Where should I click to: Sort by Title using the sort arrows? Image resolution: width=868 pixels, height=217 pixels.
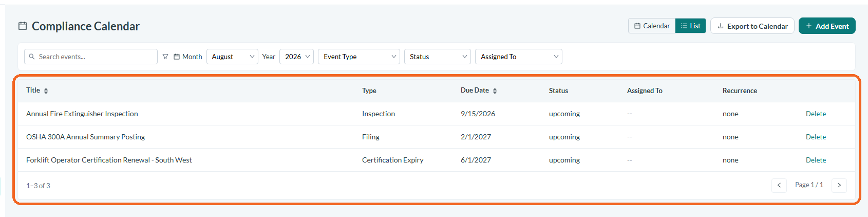click(x=46, y=91)
